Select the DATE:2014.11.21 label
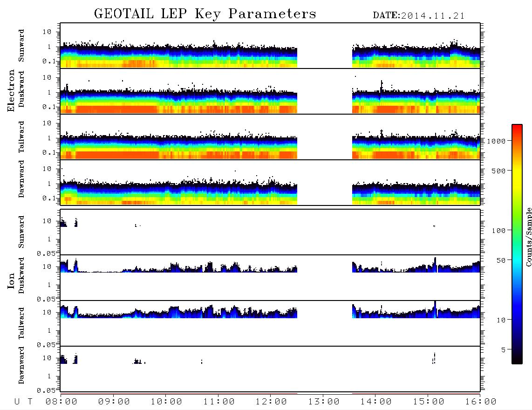This screenshot has width=532, height=410. (419, 16)
